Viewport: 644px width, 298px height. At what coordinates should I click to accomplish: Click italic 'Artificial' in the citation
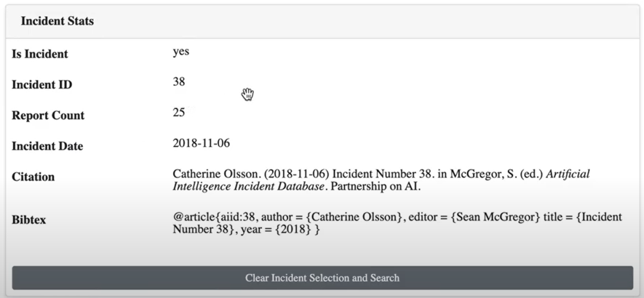[568, 174]
